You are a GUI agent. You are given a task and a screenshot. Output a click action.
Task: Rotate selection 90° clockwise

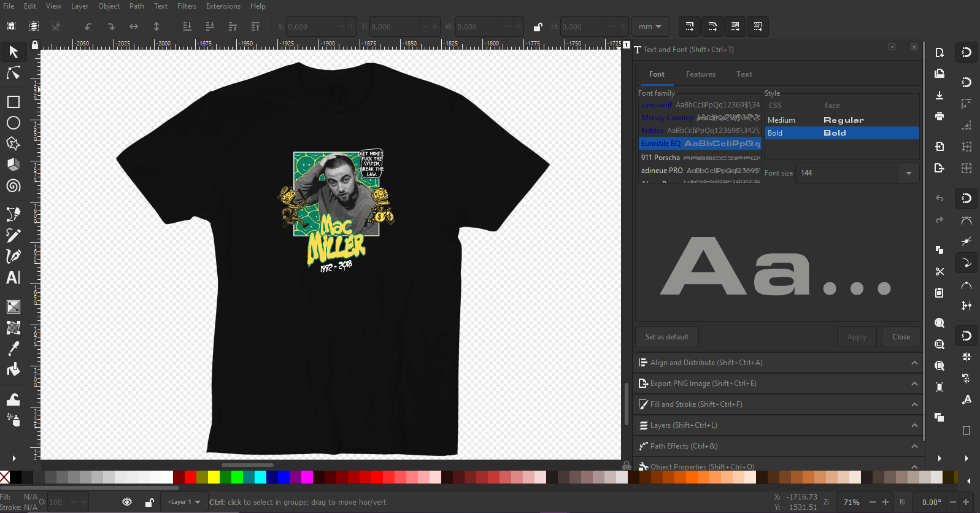point(111,26)
